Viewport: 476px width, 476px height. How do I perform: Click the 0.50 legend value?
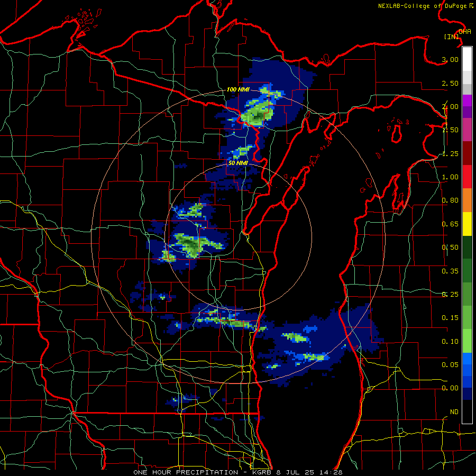point(450,248)
